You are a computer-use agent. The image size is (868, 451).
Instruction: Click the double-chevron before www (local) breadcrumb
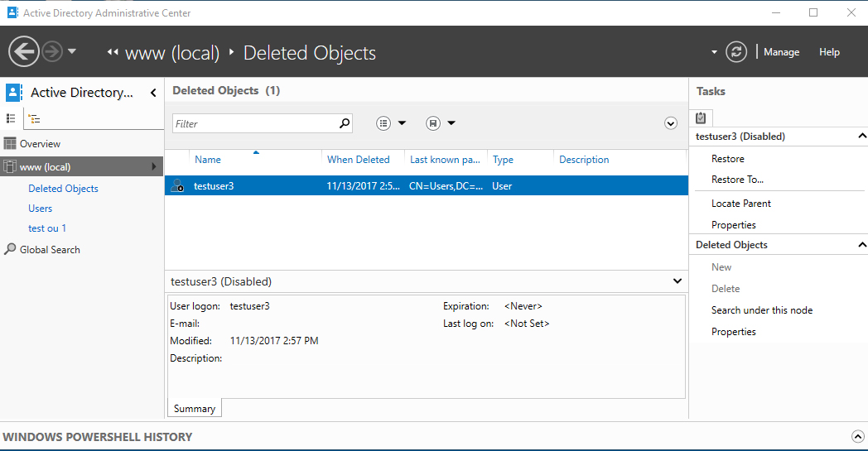pos(113,52)
